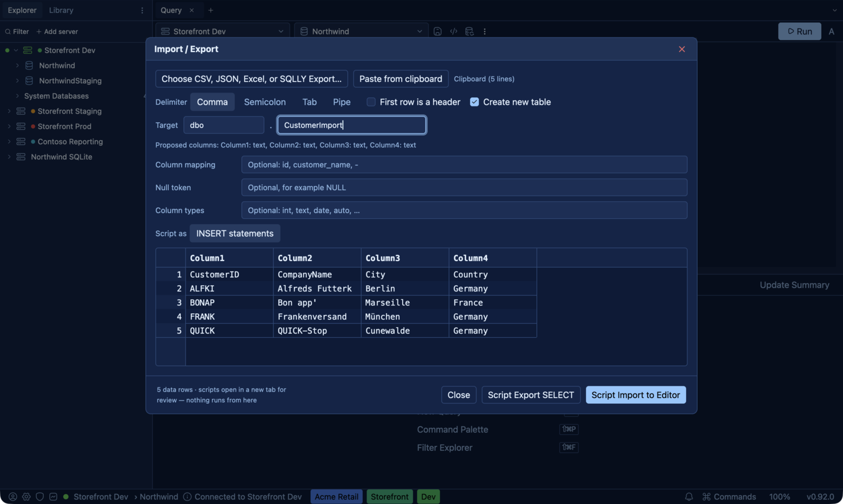Add a new query tab with plus
Viewport: 843px width, 504px height.
click(x=211, y=11)
